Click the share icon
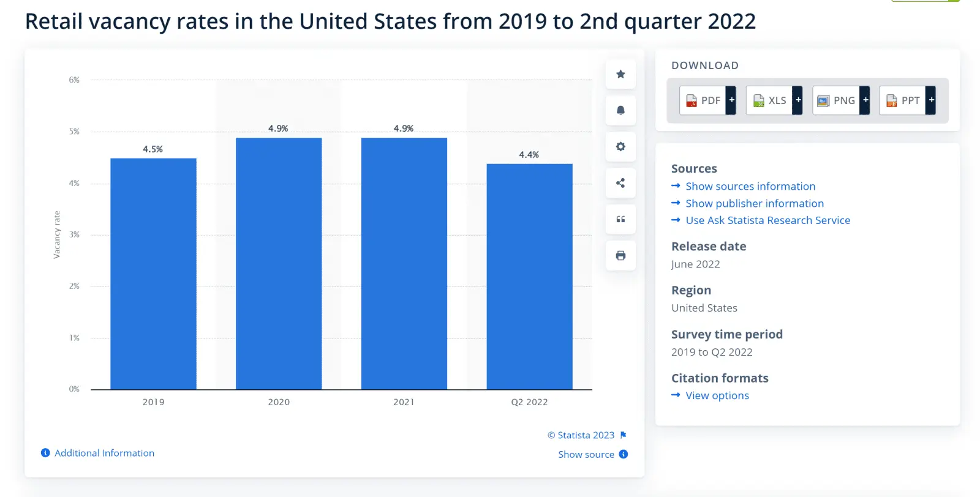The height and width of the screenshot is (497, 980). click(x=620, y=183)
